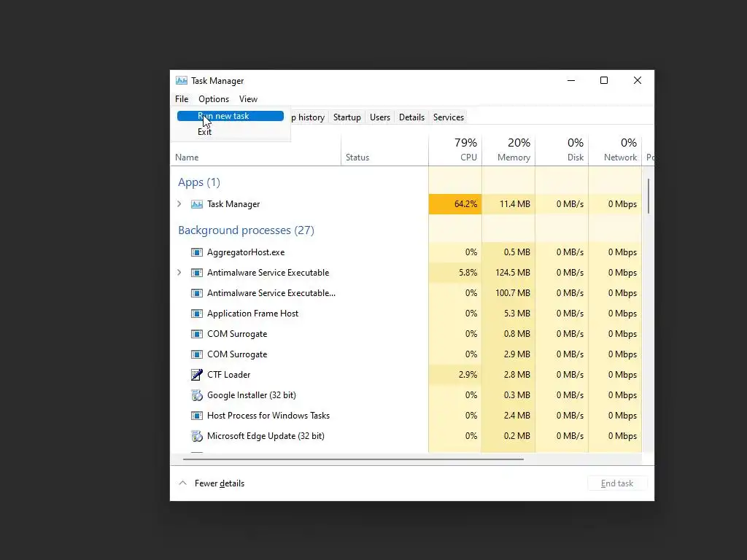This screenshot has width=747, height=560.
Task: Click the icon of expandable Antimalware Service Executable
Action: [197, 273]
